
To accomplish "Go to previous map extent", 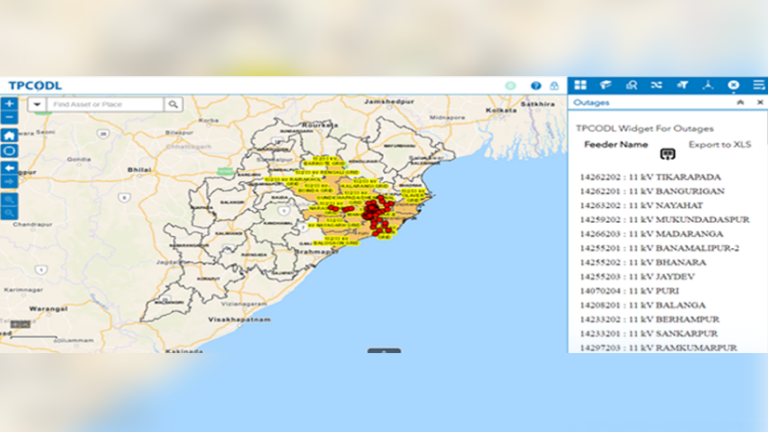I will [9, 168].
